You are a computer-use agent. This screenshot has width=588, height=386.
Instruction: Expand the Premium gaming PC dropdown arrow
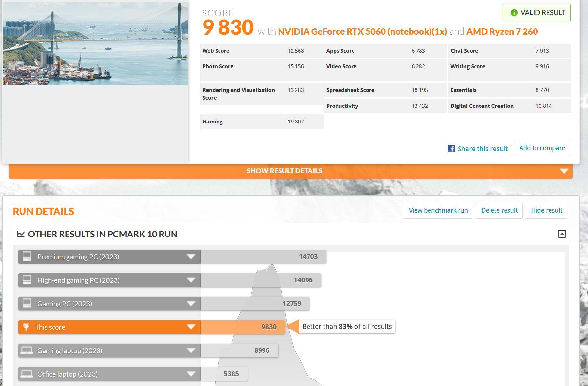pos(191,257)
